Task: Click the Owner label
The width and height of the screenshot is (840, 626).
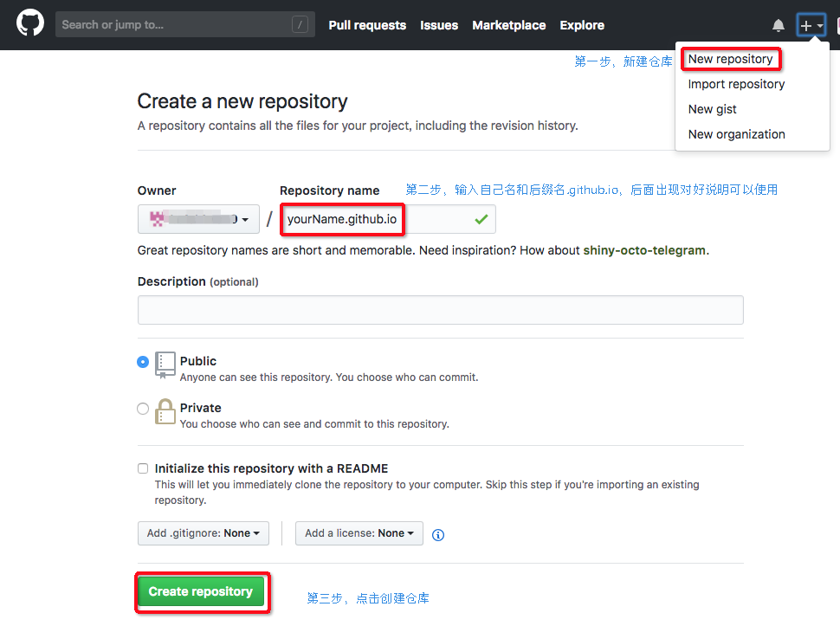Action: [x=157, y=190]
